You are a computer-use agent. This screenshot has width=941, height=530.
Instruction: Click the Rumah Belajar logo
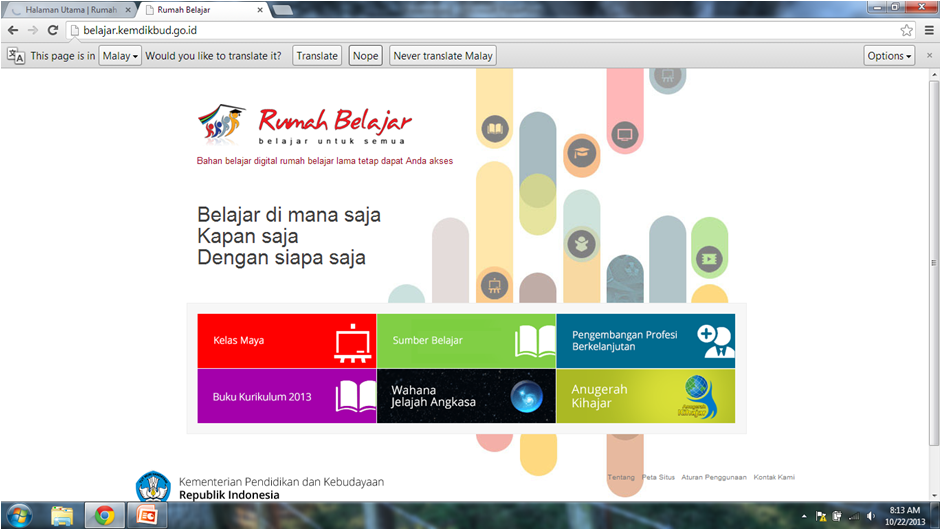pyautogui.click(x=305, y=125)
